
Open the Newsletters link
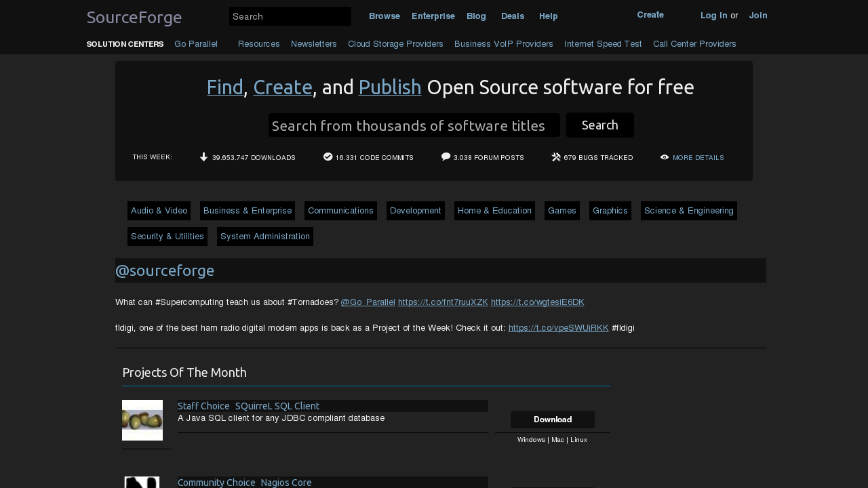click(x=314, y=44)
